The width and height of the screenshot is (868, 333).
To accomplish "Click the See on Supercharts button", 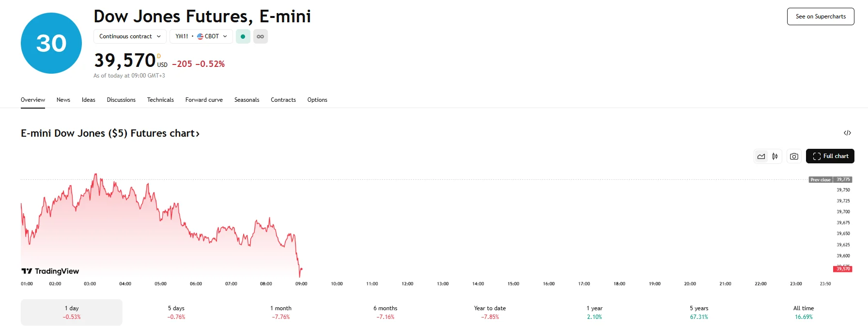I will coord(820,16).
